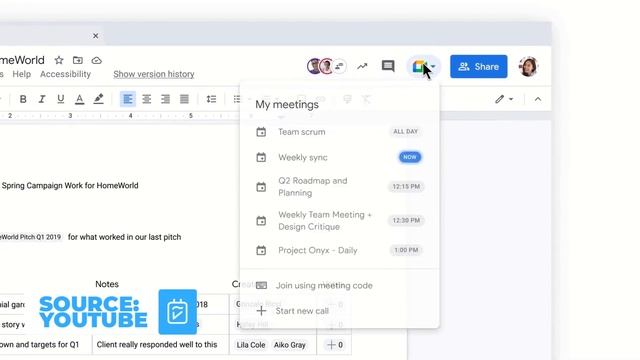Star the HomeWorld document
The width and height of the screenshot is (640, 360).
59,60
